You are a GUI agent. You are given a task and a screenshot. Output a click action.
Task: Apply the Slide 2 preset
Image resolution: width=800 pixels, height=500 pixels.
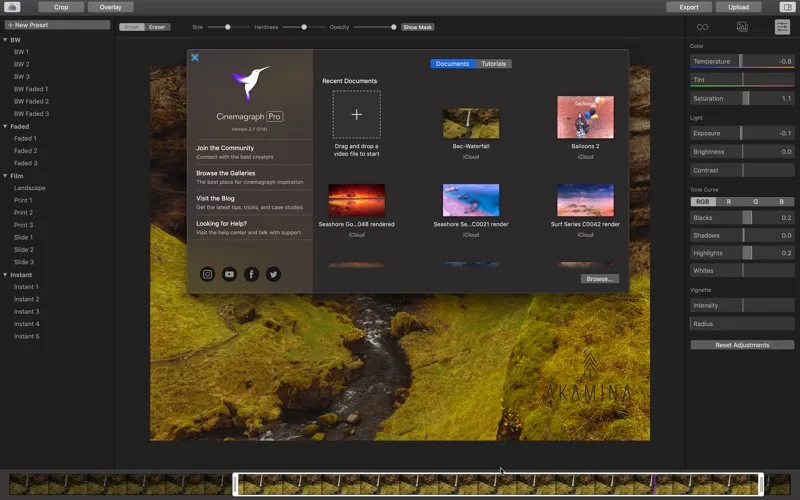pos(24,250)
